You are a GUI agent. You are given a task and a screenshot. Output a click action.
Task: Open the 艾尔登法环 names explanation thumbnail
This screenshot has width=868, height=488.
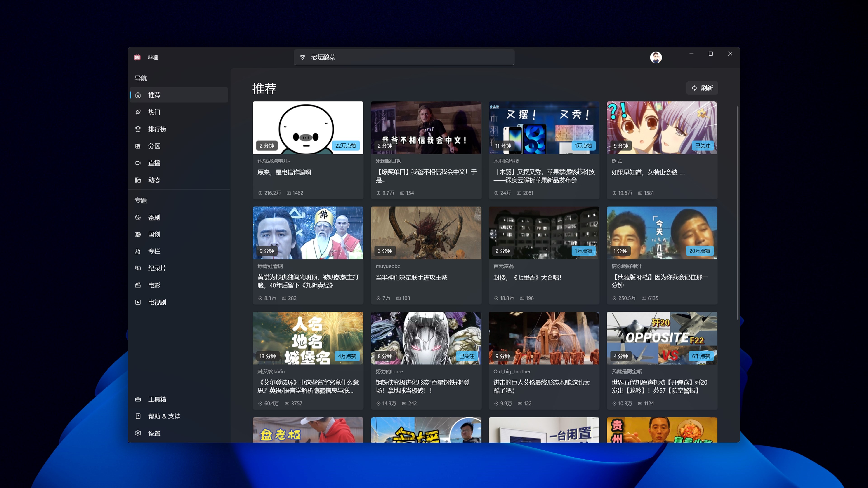pos(308,338)
